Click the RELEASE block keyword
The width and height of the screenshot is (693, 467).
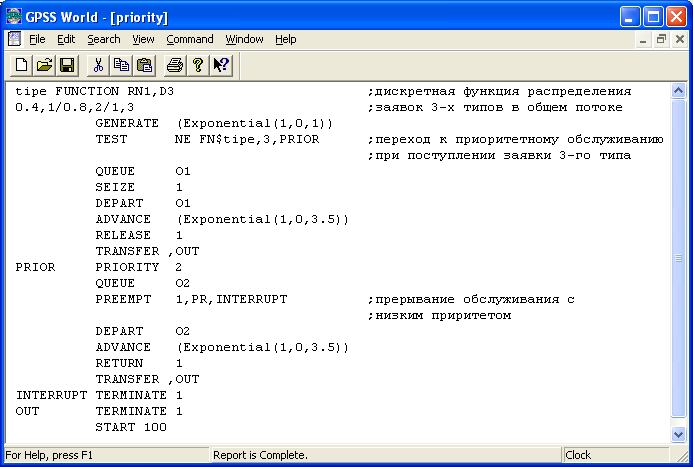(x=123, y=235)
